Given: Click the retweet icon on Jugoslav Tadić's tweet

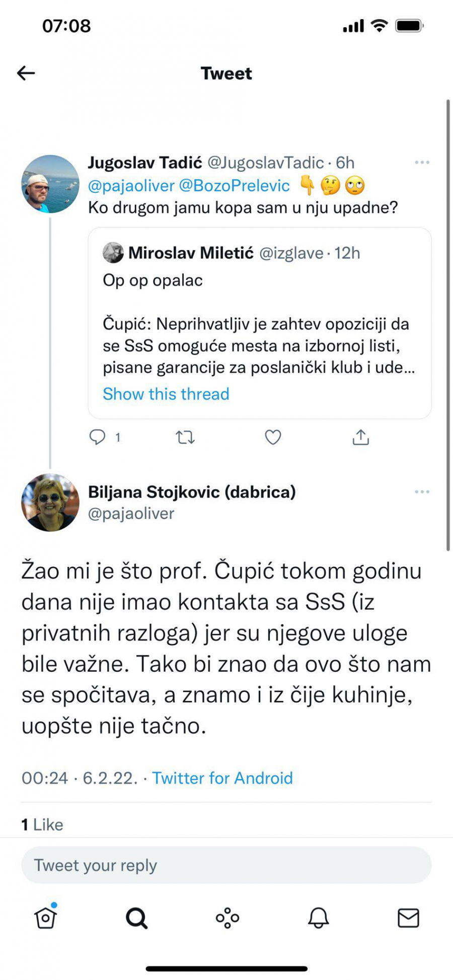Looking at the screenshot, I should [186, 437].
